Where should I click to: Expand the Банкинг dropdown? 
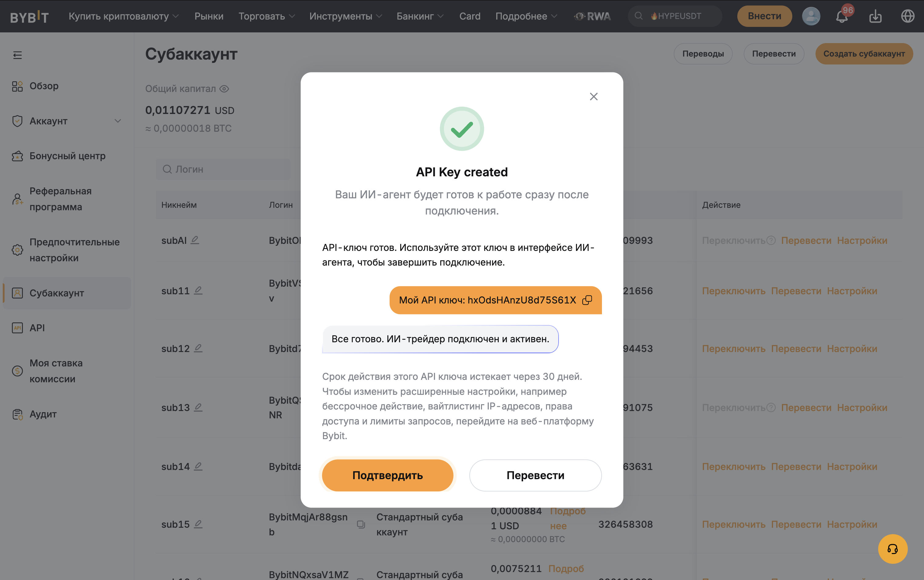(420, 16)
